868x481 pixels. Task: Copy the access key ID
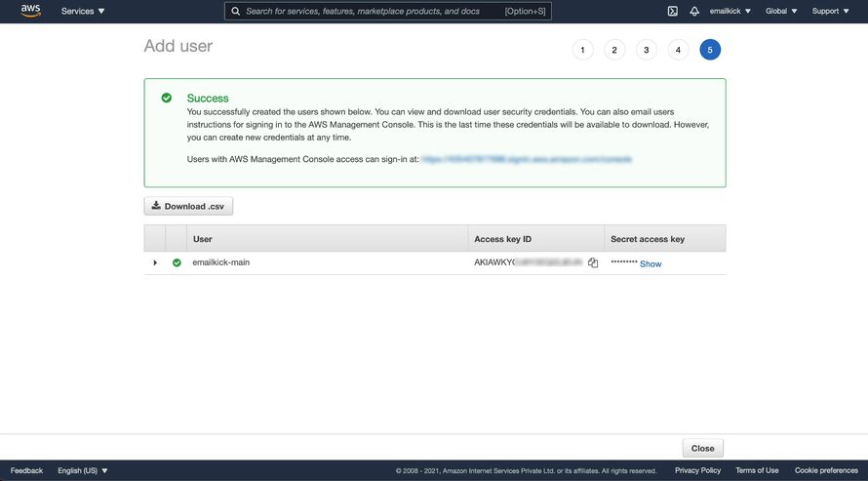click(x=593, y=262)
